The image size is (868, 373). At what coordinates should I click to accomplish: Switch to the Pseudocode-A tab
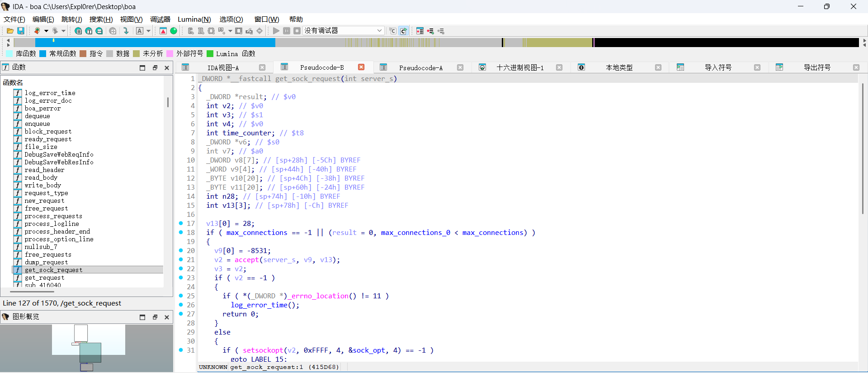pyautogui.click(x=421, y=67)
